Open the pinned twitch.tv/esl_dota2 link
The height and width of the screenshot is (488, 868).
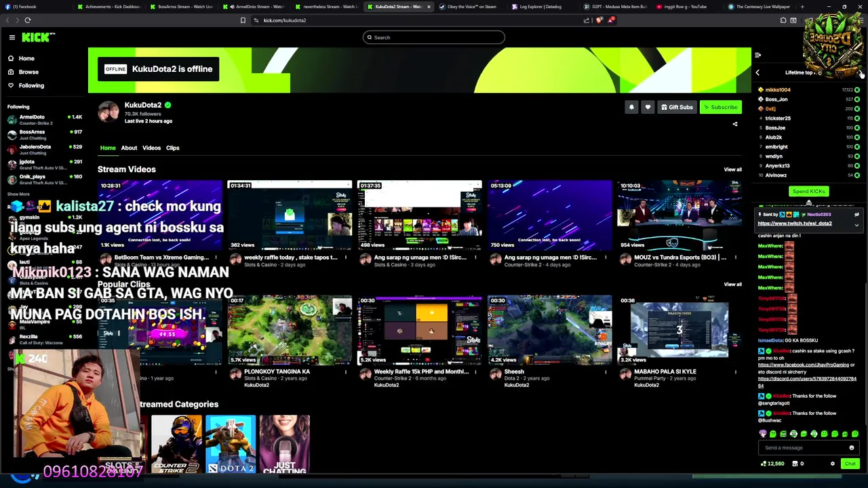pos(795,224)
